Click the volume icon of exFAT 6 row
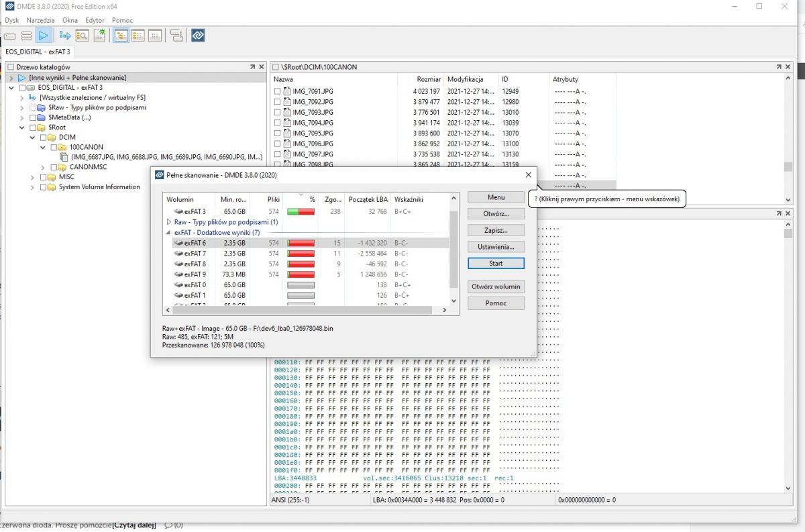This screenshot has height=532, width=805. (178, 243)
